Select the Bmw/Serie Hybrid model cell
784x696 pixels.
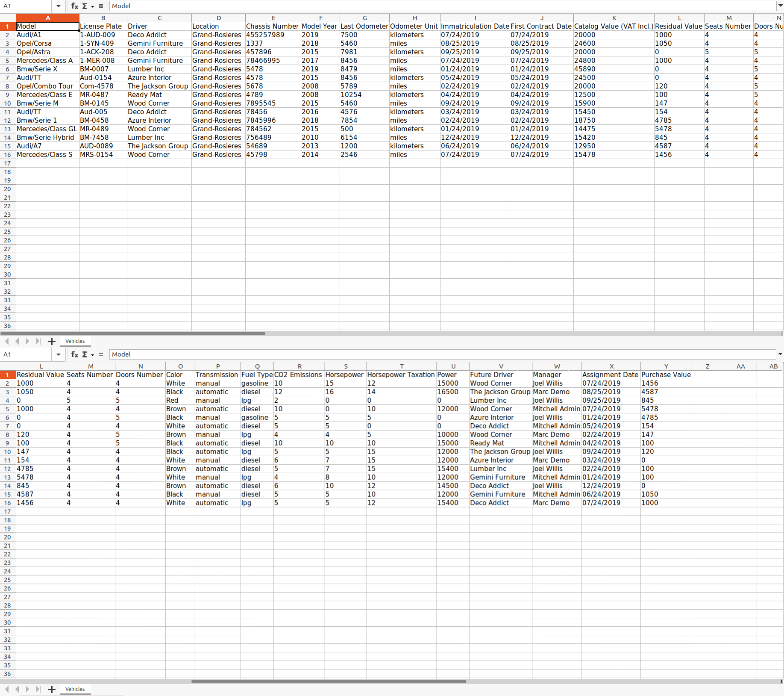point(47,138)
